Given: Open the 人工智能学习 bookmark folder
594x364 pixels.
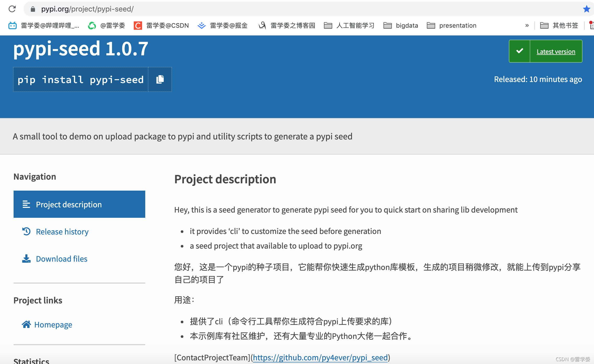Looking at the screenshot, I should pyautogui.click(x=349, y=25).
